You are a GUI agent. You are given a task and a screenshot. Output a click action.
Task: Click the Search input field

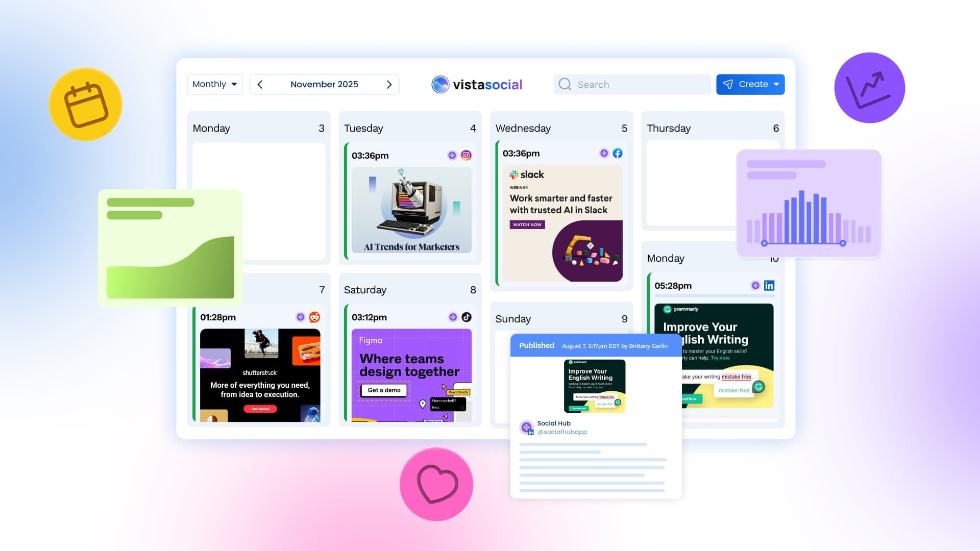[x=632, y=84]
